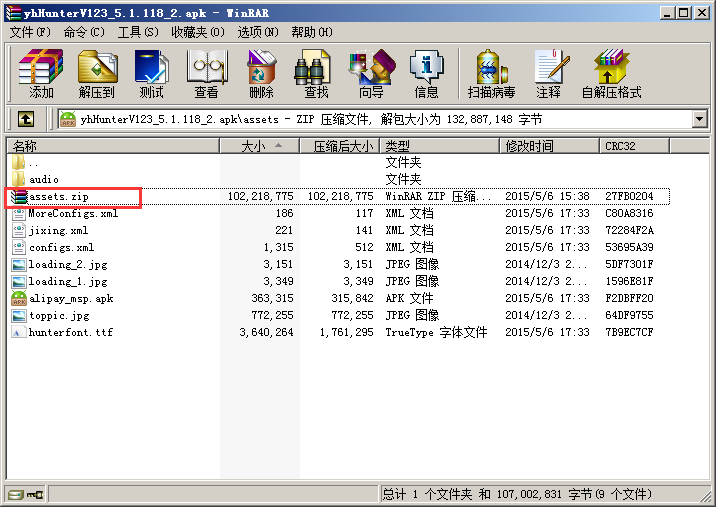Go up one folder level button

(26, 120)
